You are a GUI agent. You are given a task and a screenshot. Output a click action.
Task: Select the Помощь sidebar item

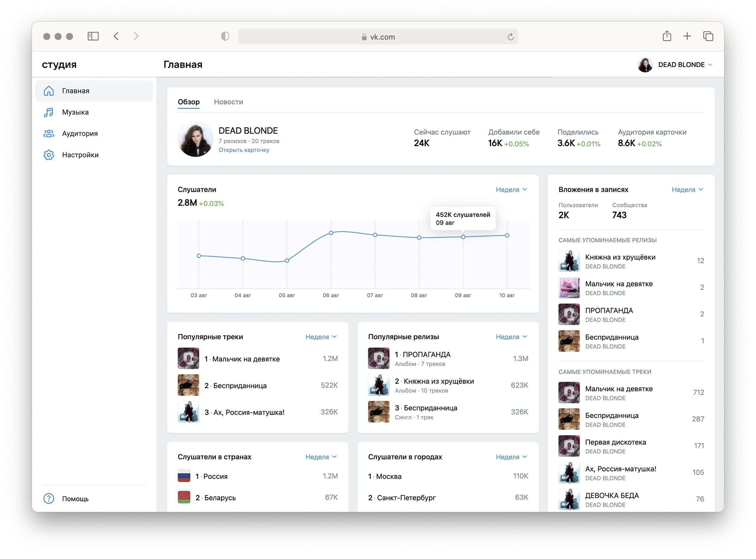point(94,498)
